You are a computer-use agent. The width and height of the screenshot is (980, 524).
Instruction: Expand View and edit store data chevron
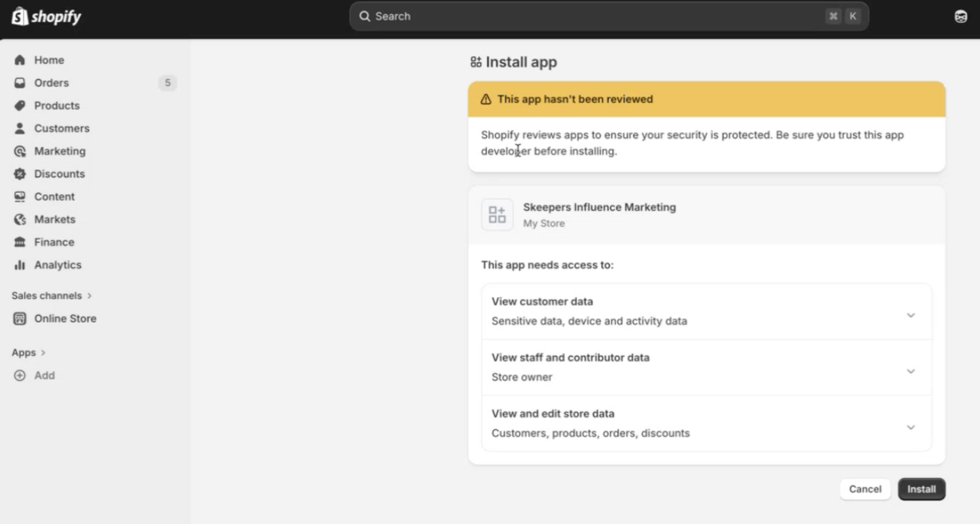(911, 427)
